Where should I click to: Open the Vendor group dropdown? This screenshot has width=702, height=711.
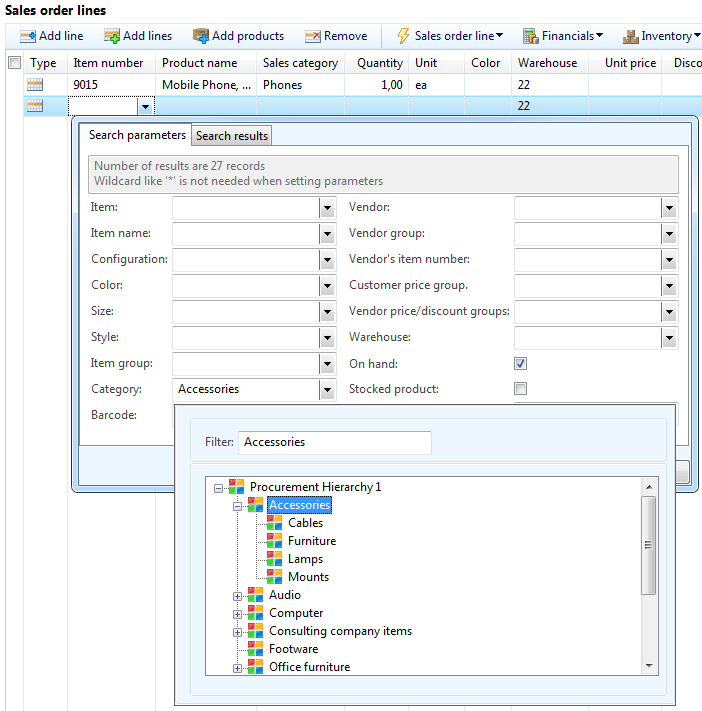click(x=669, y=234)
